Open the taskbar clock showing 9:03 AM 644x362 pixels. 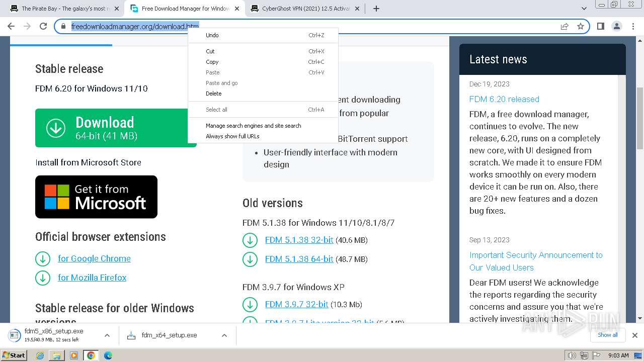[x=618, y=355]
